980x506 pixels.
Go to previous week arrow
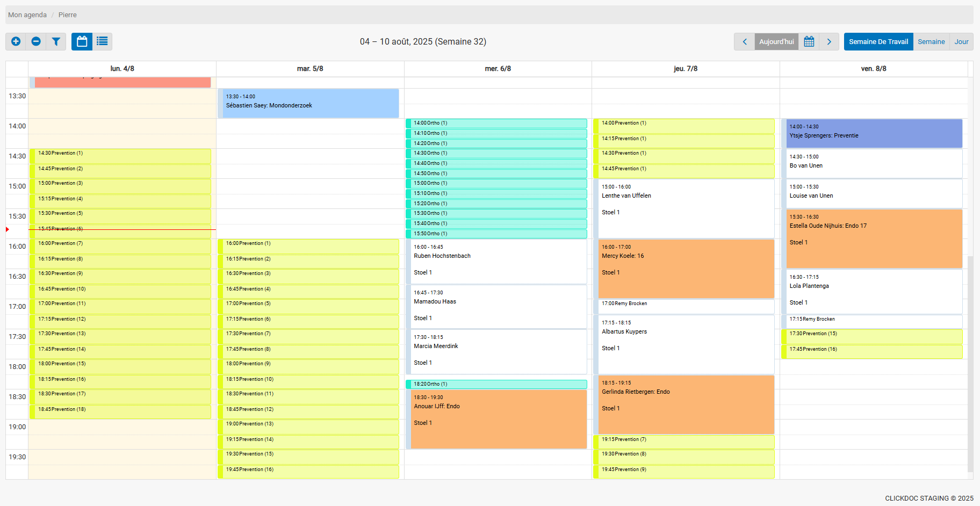(744, 41)
